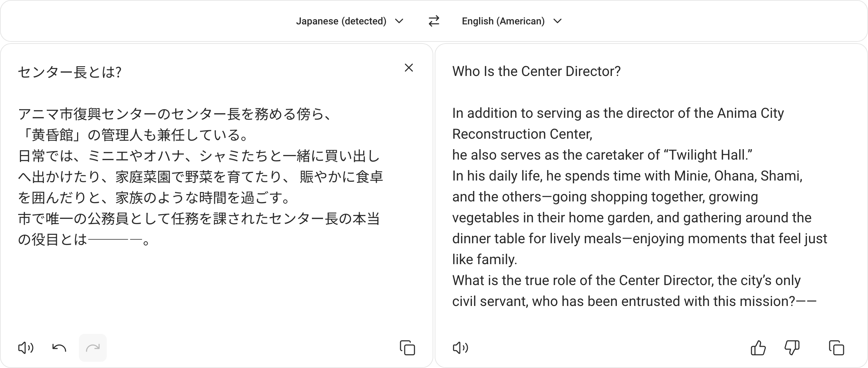Swap source and target languages

pyautogui.click(x=434, y=21)
